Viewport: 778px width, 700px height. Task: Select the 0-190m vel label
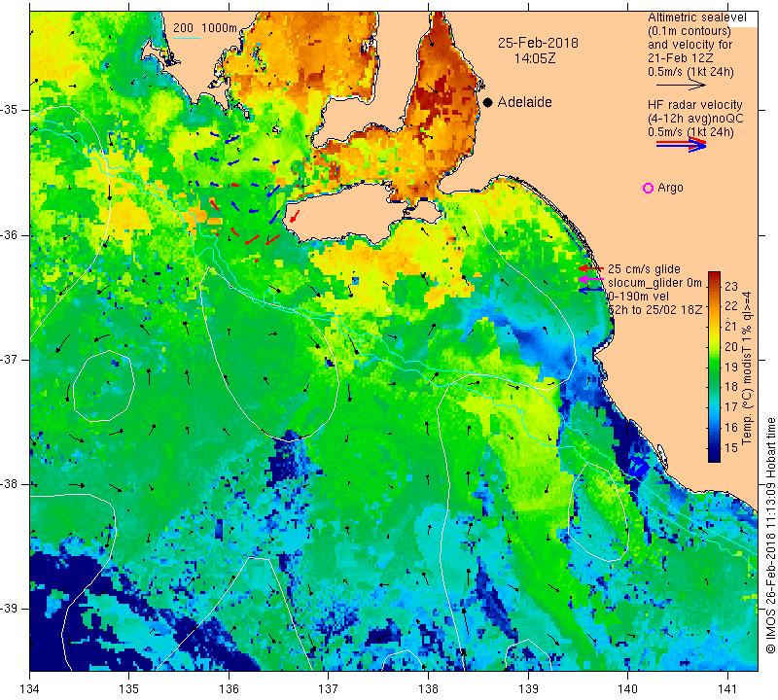[638, 297]
